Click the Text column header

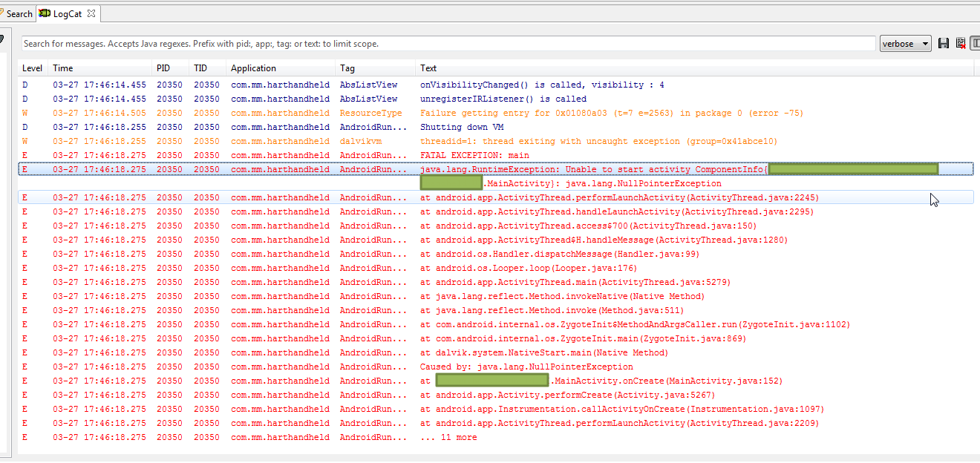pyautogui.click(x=694, y=68)
